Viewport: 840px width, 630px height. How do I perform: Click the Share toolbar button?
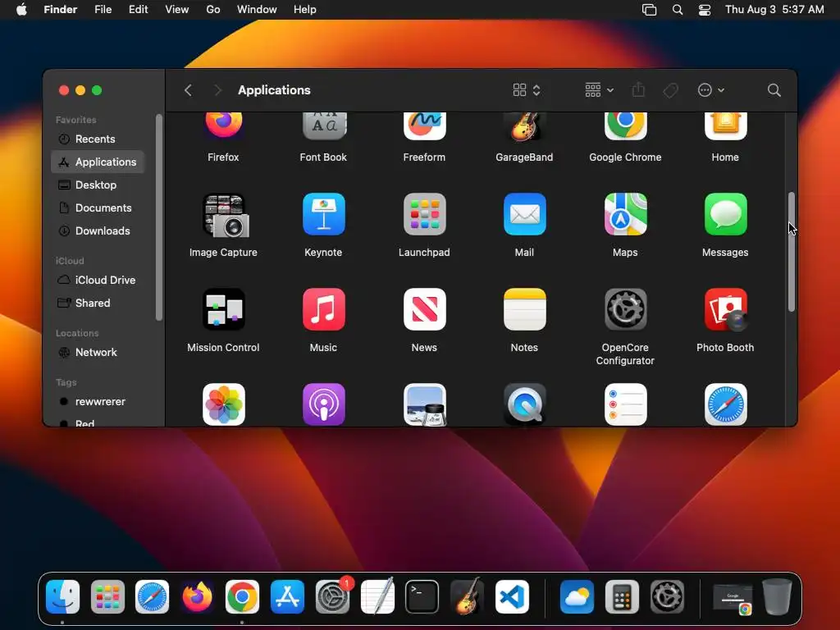(x=638, y=90)
